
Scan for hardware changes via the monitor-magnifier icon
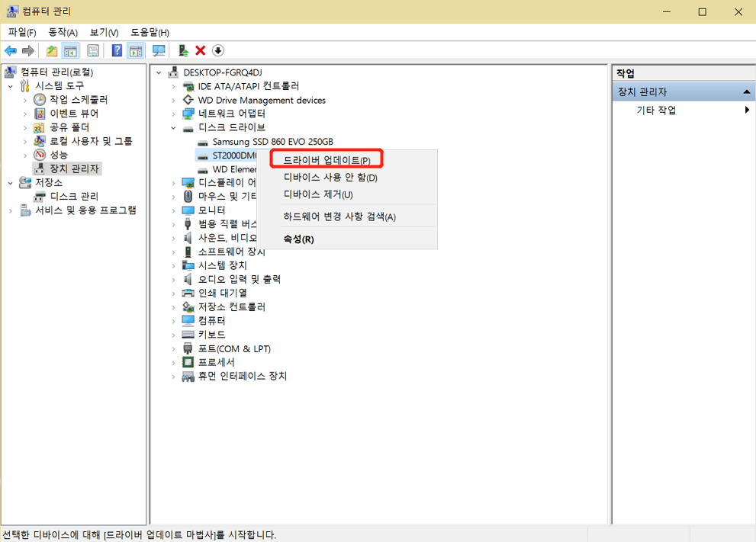pos(158,50)
